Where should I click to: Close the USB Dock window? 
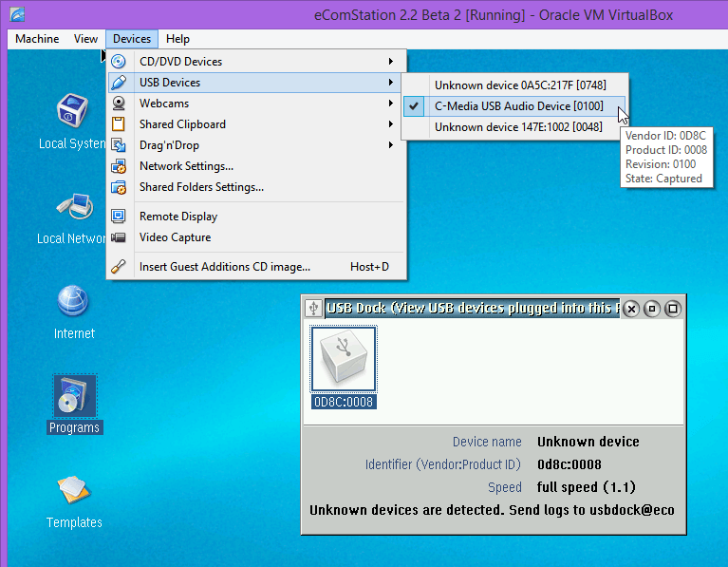[x=631, y=309]
